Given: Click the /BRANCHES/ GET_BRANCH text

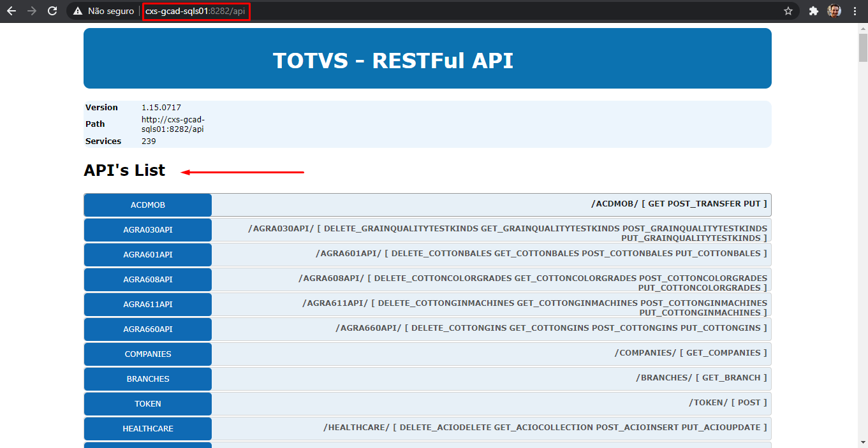Looking at the screenshot, I should [702, 378].
